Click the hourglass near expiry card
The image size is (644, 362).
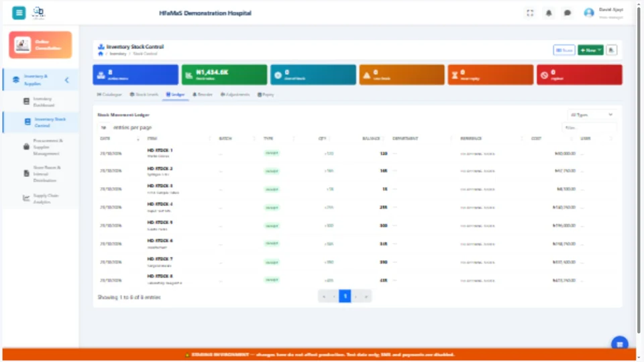click(490, 74)
